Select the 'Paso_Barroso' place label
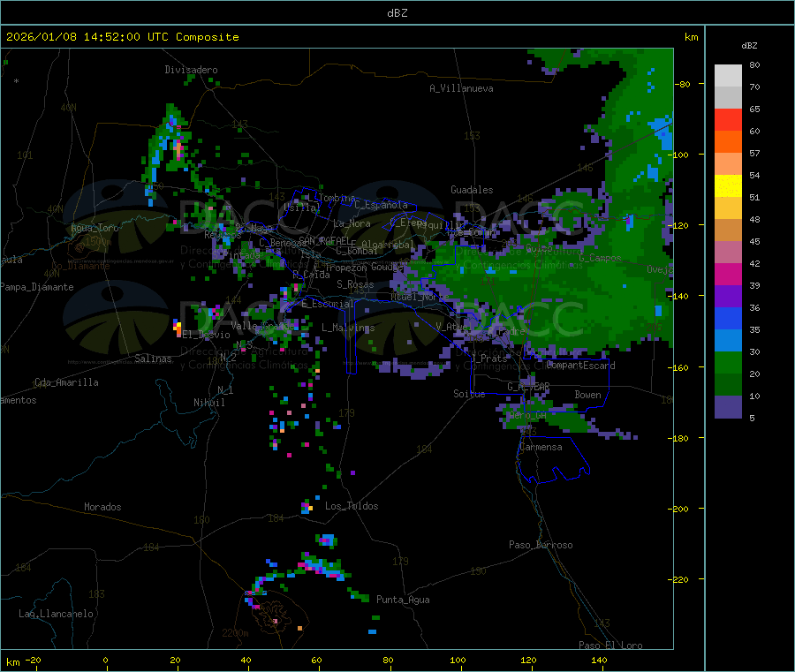Image resolution: width=795 pixels, height=672 pixels. 541,545
